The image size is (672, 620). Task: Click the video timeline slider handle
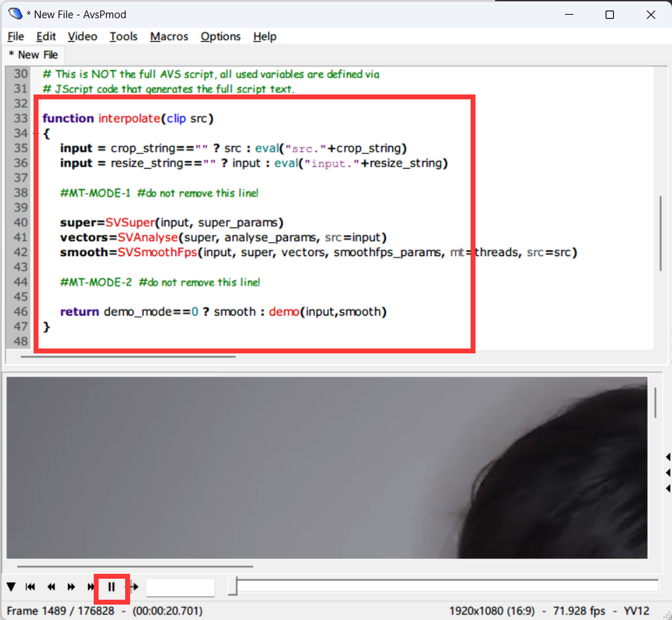(x=232, y=586)
